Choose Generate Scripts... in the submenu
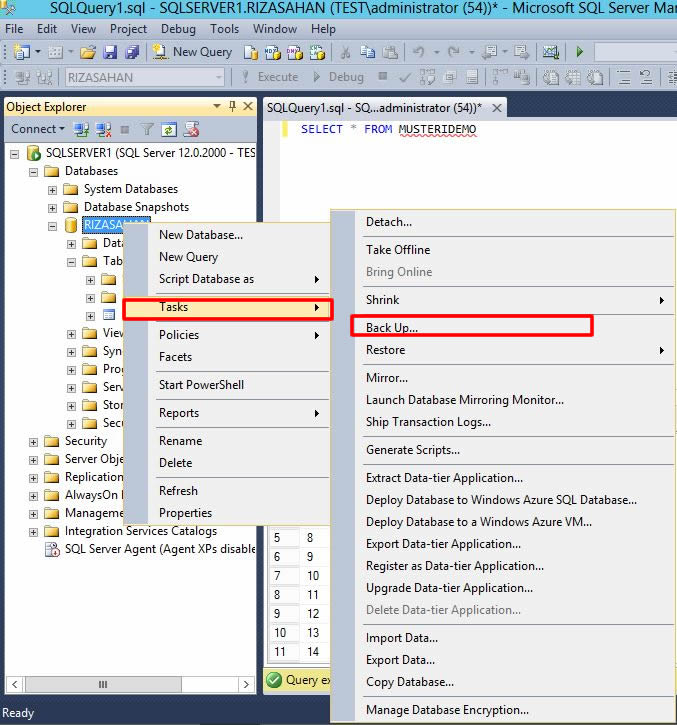Screen dimensions: 677x725 (x=412, y=450)
